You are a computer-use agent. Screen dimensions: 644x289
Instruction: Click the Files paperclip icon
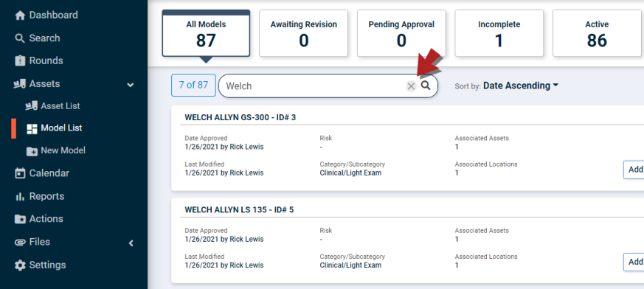tap(20, 243)
